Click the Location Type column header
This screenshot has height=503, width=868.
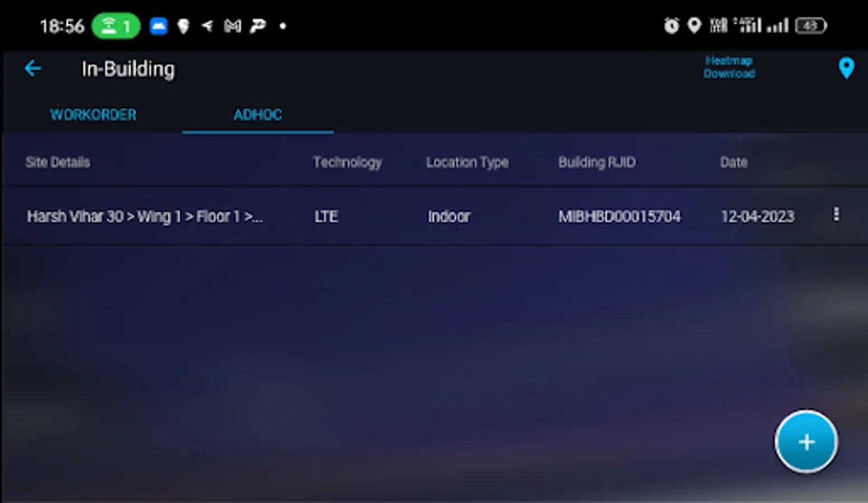click(x=467, y=162)
